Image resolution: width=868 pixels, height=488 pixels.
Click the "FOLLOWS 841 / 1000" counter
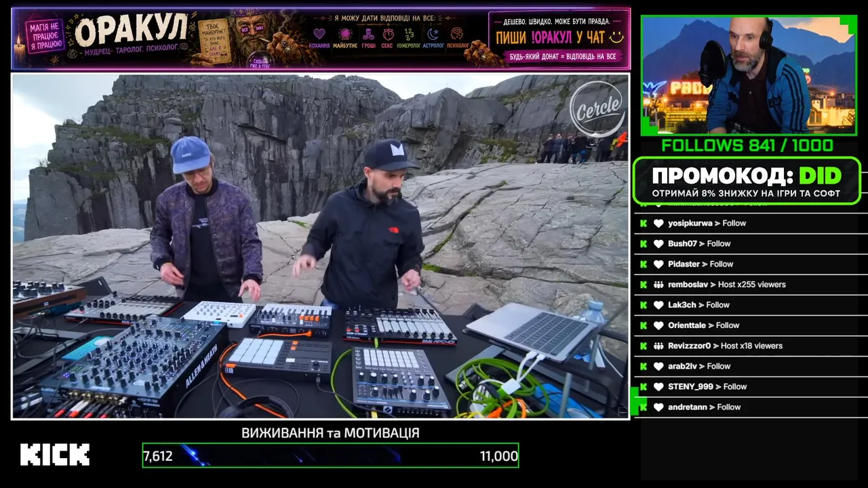(747, 145)
